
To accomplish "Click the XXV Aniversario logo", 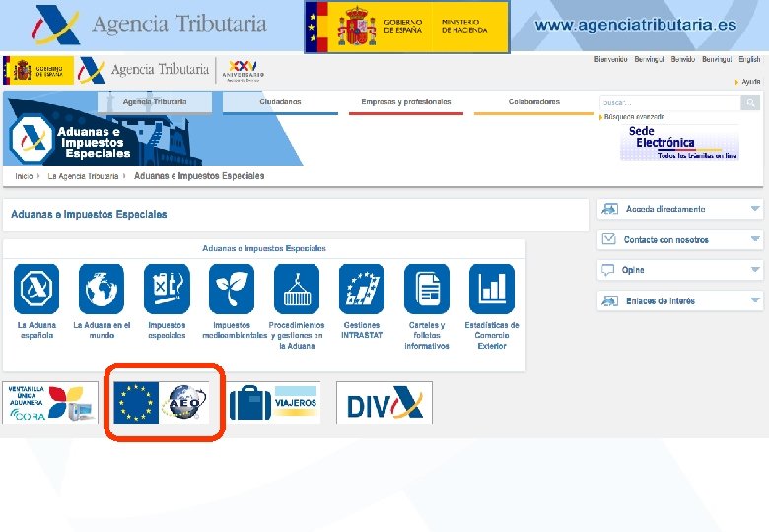I will point(243,71).
